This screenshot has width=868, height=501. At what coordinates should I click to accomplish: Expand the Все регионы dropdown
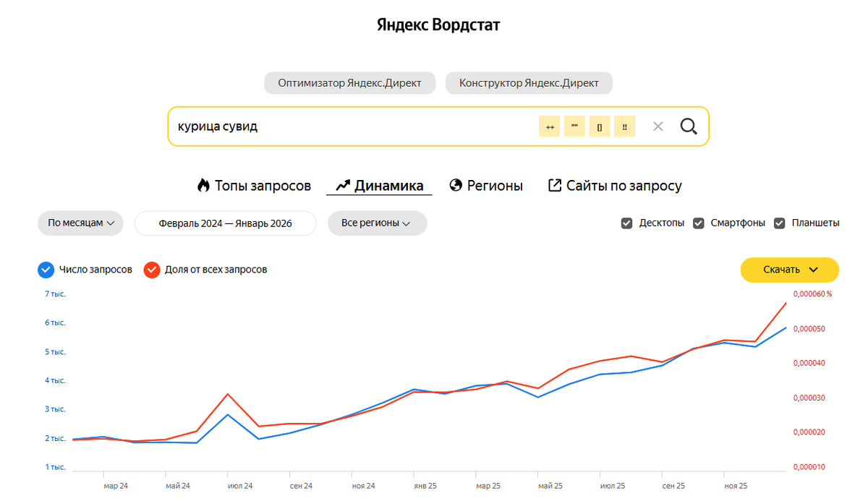(x=377, y=223)
